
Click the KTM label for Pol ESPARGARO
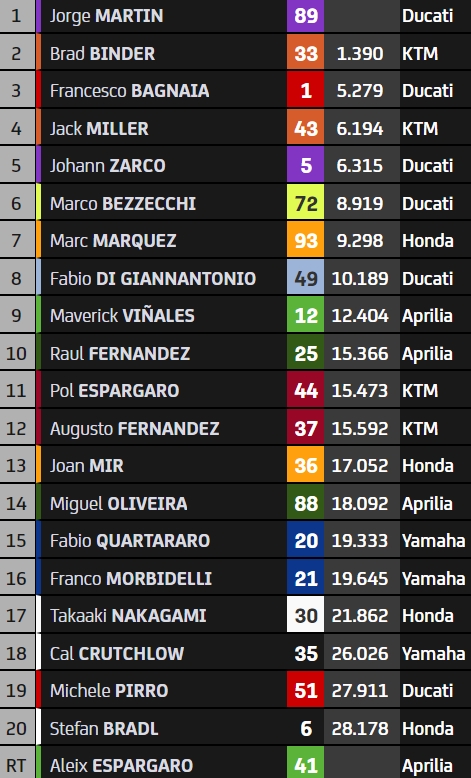pos(420,390)
